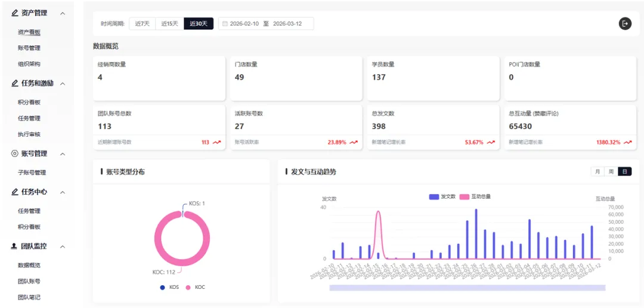This screenshot has height=308, width=644.
Task: Click the tallest bar at 2026-02-26
Action: 476,234
